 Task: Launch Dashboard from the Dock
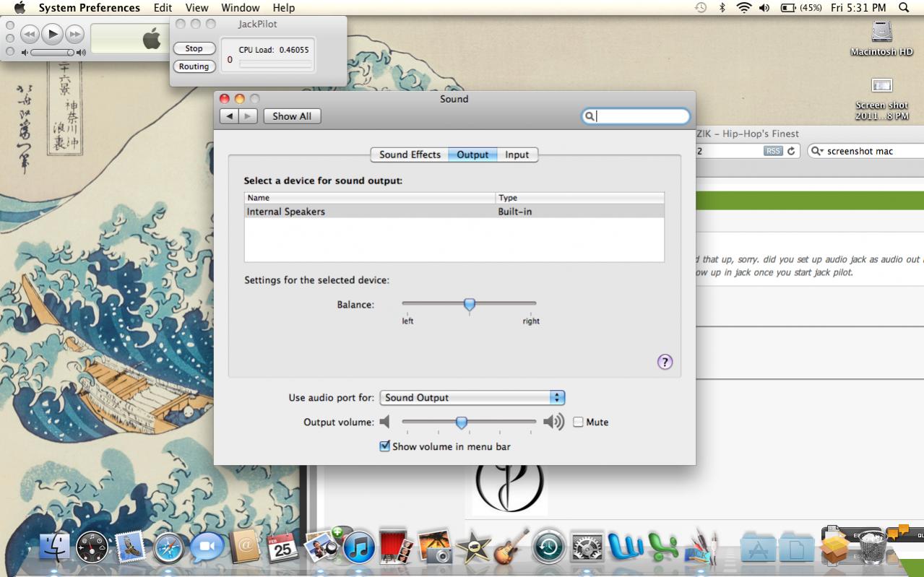(92, 548)
